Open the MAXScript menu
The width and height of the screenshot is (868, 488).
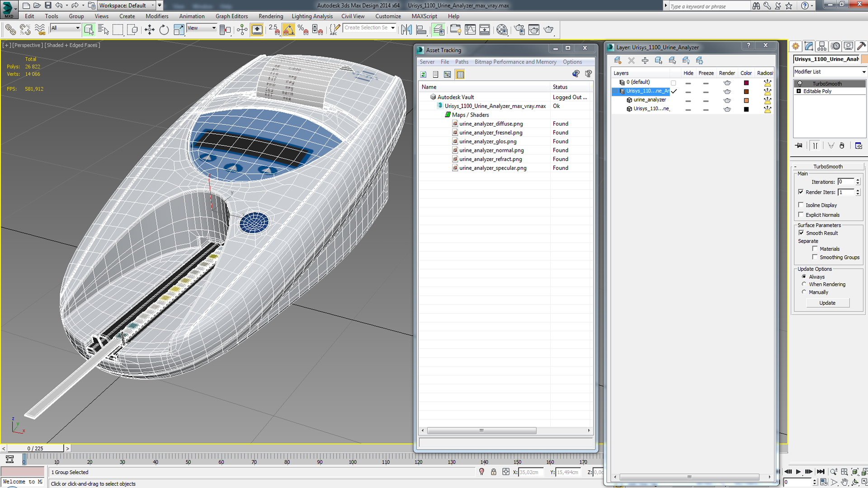[424, 16]
